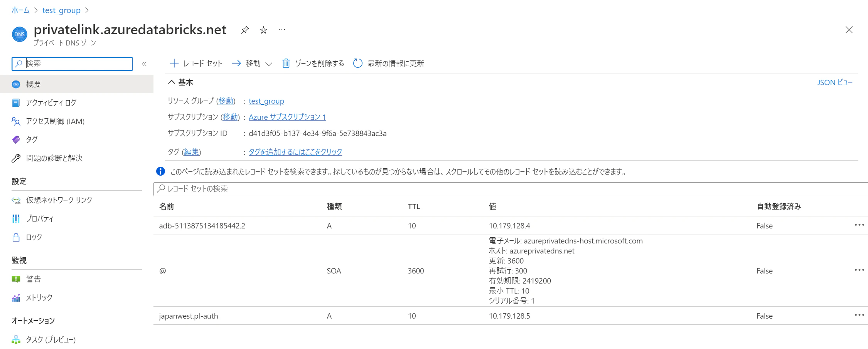
Task: Click the レコード セットの検索 search box
Action: pos(511,189)
